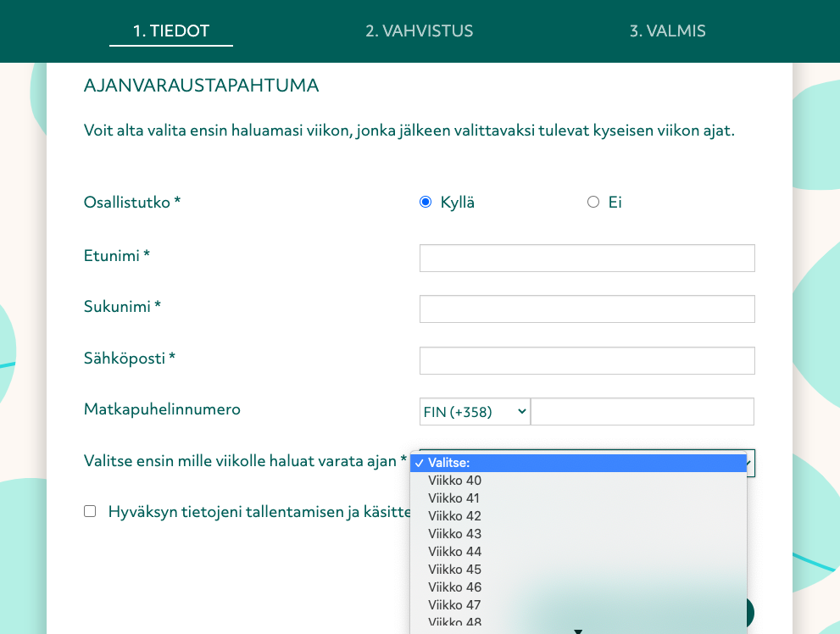
Task: Go to the 1. TIEDOT step tab
Action: tap(171, 31)
